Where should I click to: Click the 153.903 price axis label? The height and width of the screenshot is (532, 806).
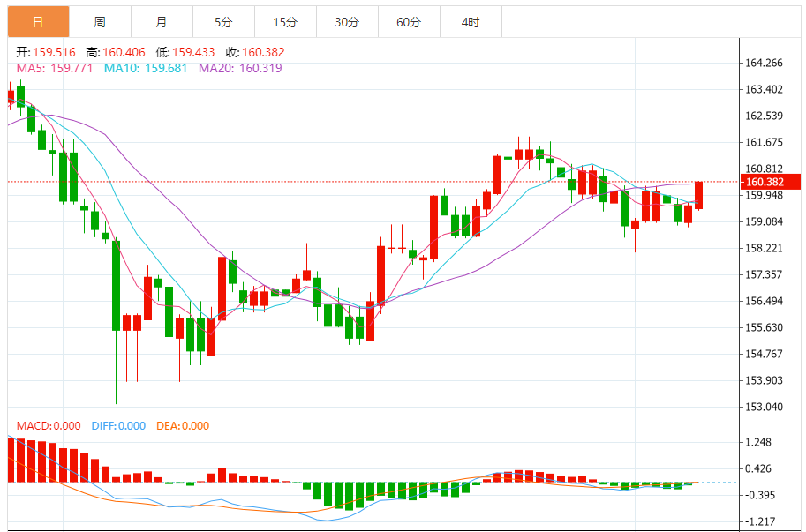click(764, 380)
